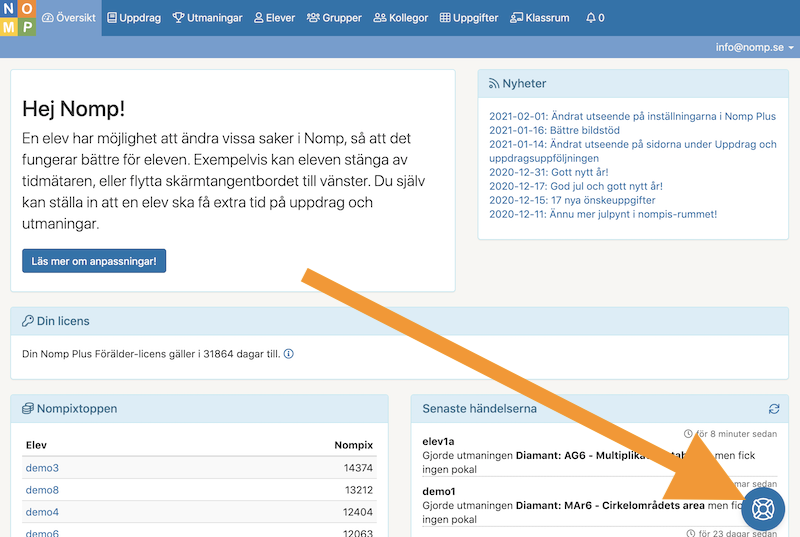Click the NOMP logo
Image resolution: width=800 pixels, height=537 pixels.
point(18,18)
